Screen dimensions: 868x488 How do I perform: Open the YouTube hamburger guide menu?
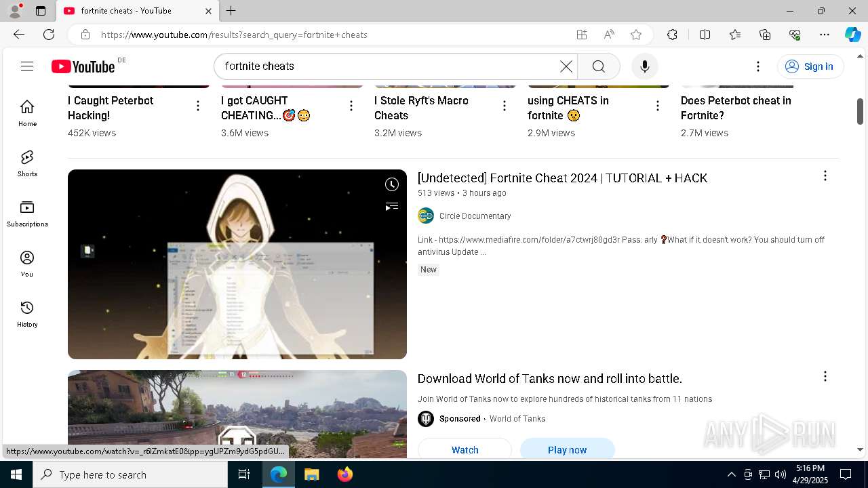pos(27,66)
